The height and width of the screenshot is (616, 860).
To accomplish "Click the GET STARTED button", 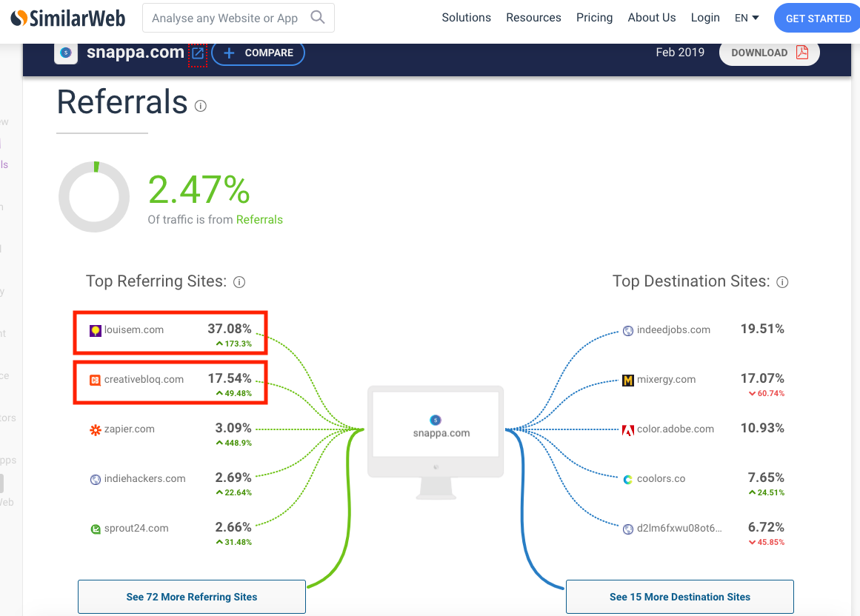I will tap(818, 18).
